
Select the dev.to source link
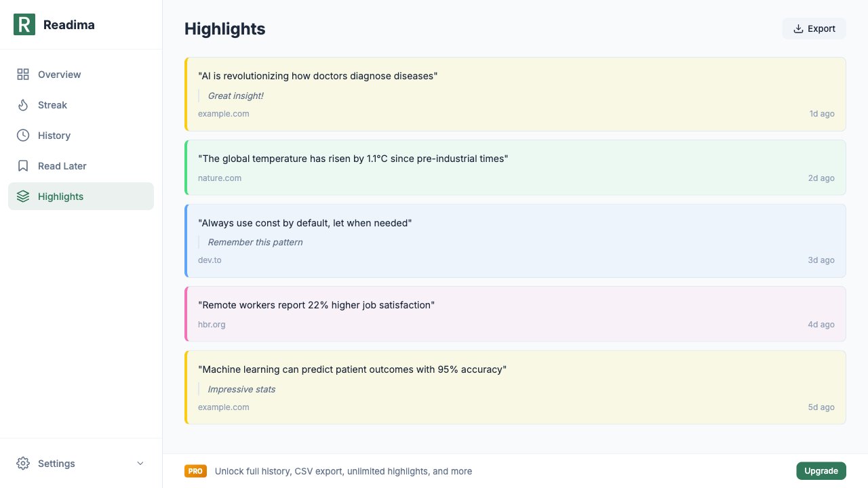[x=210, y=260]
